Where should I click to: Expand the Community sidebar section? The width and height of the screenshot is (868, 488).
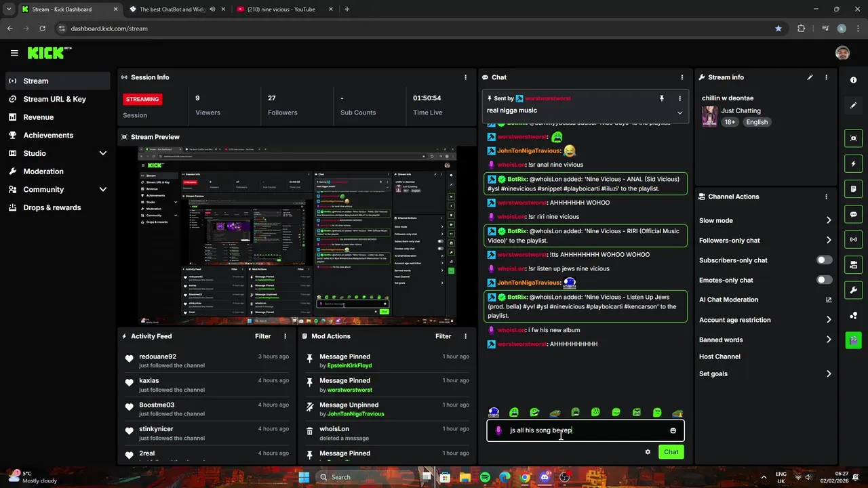pos(103,190)
